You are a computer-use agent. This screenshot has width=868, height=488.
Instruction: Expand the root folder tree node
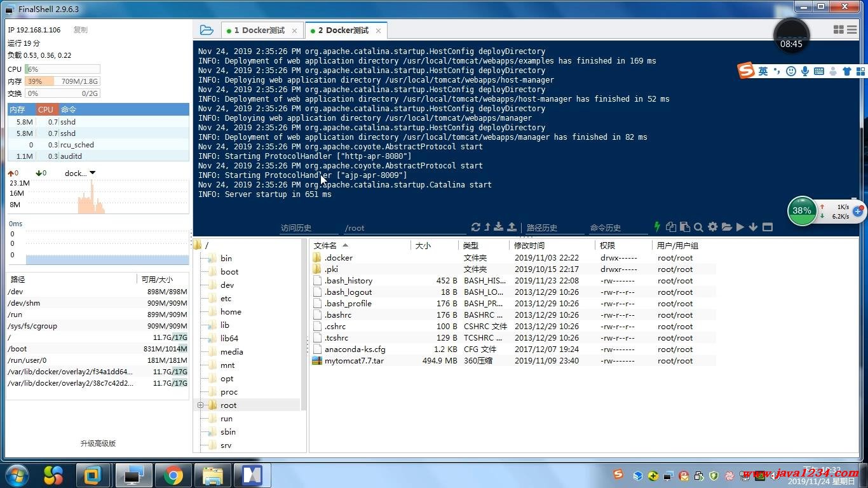(200, 405)
